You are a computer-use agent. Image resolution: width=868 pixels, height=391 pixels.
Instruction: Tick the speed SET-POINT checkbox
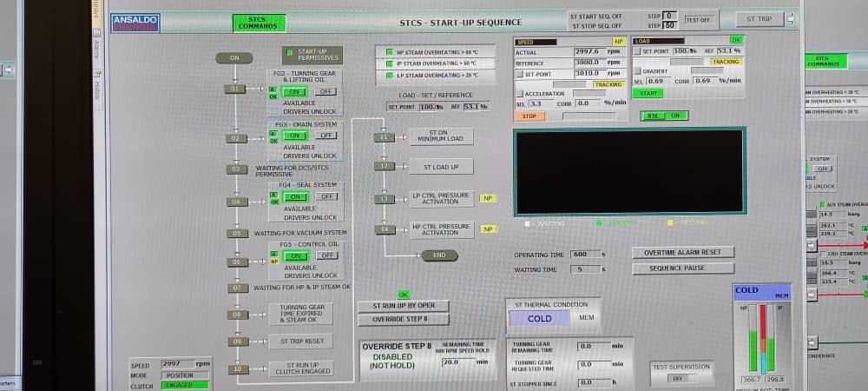(519, 74)
